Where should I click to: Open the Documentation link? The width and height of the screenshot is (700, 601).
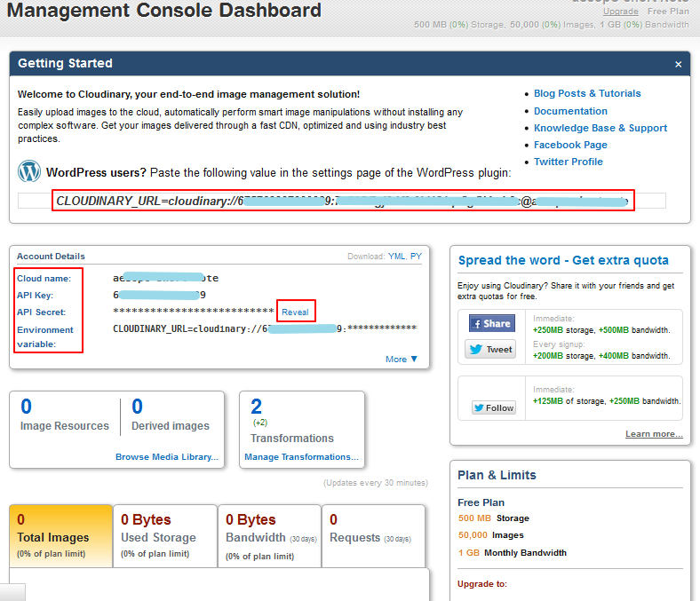pyautogui.click(x=570, y=111)
